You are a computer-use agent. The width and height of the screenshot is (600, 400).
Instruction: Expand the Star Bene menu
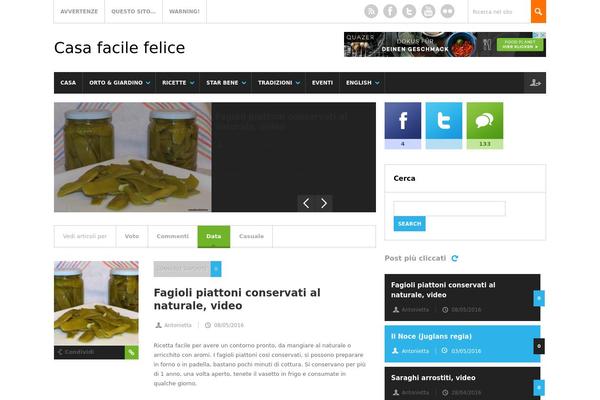(226, 83)
